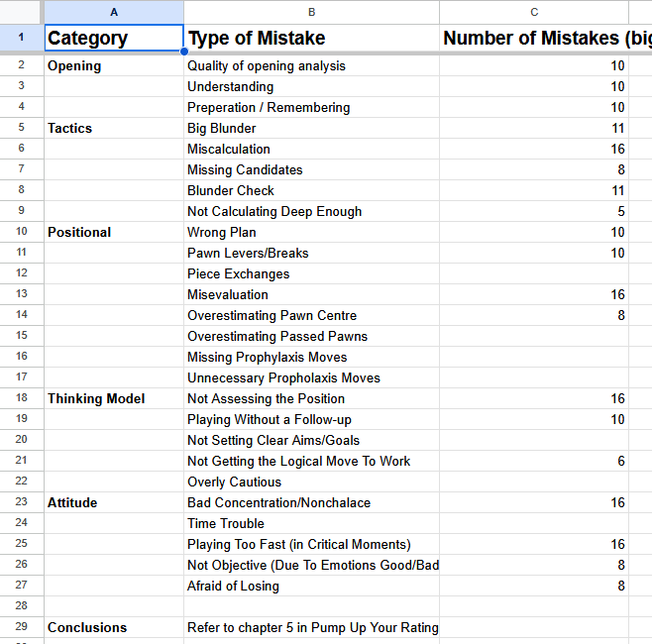The image size is (652, 644).
Task: Click value 5 in Not Calculating row
Action: 534,211
